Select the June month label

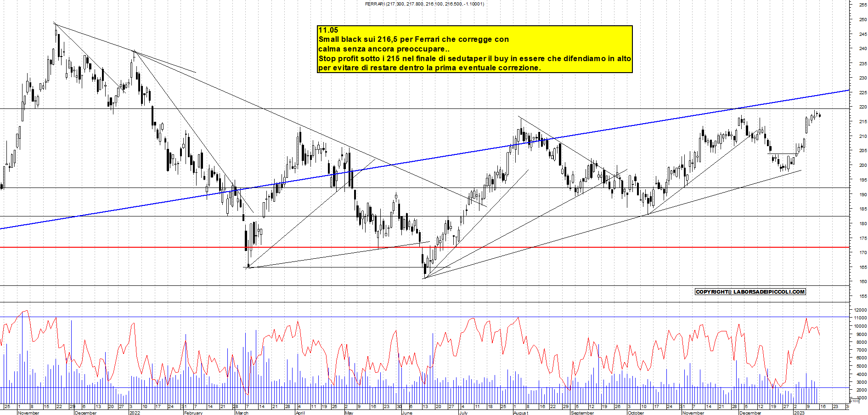point(407,413)
